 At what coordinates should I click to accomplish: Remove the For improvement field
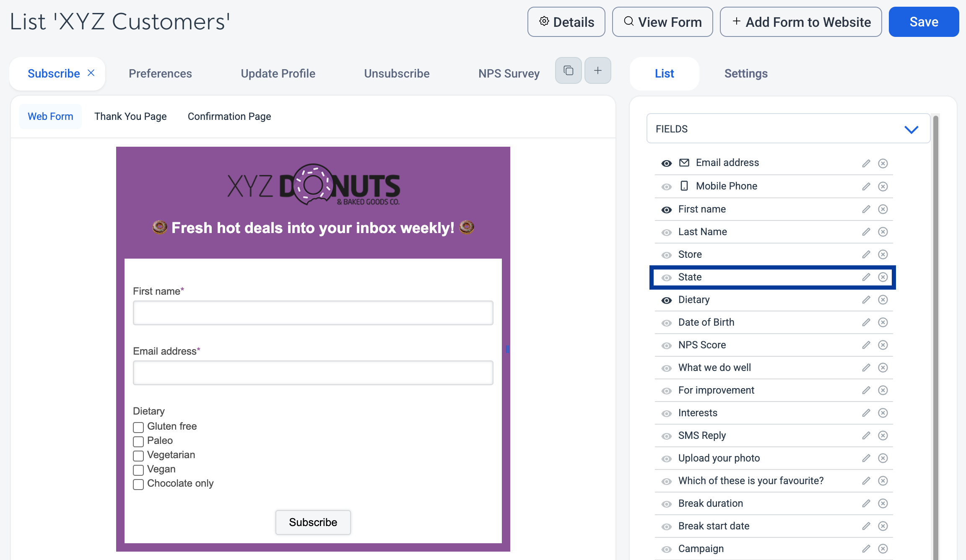tap(883, 390)
